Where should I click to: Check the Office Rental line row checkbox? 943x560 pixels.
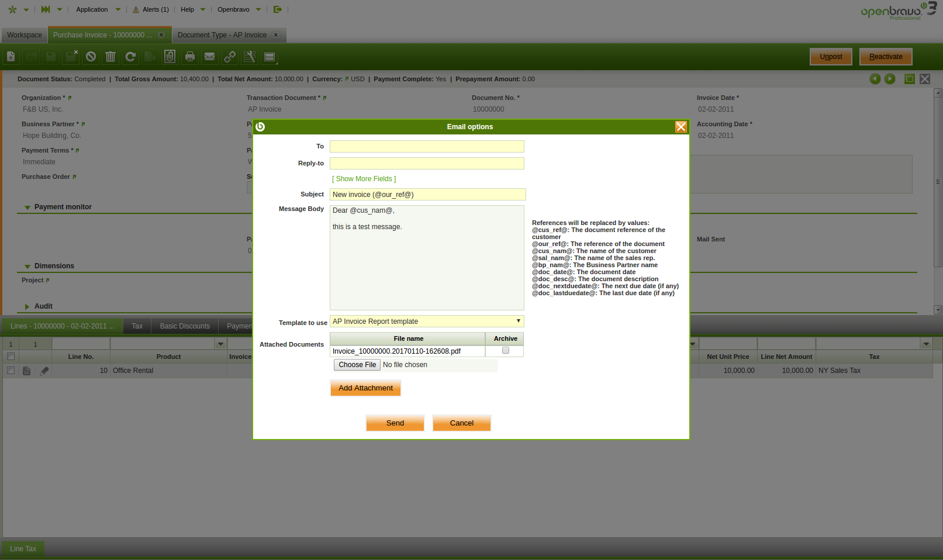coord(11,371)
